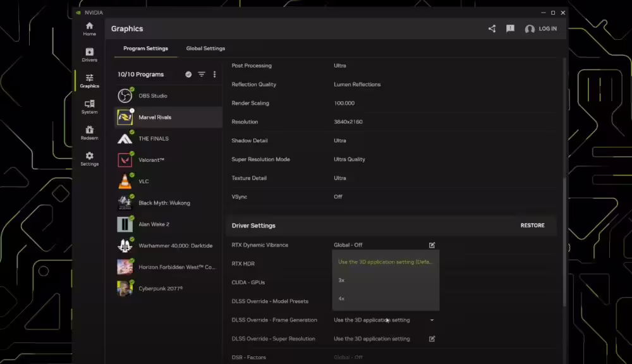
Task: Select Horizon Forbidden West entry
Action: [169, 267]
